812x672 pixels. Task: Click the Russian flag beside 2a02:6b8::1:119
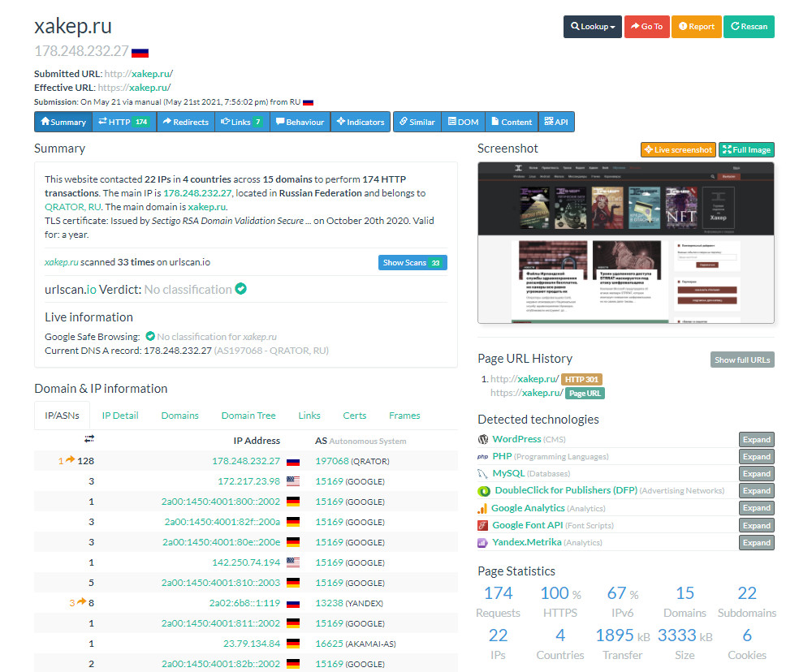tap(293, 603)
